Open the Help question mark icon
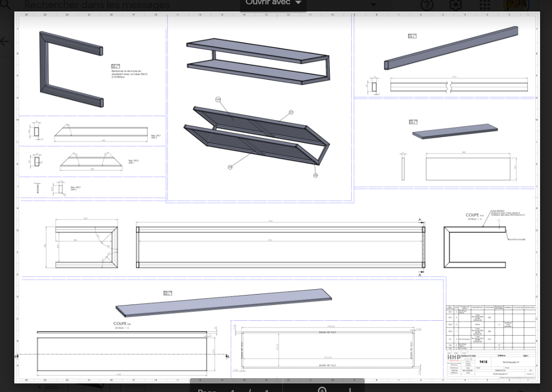 (427, 5)
